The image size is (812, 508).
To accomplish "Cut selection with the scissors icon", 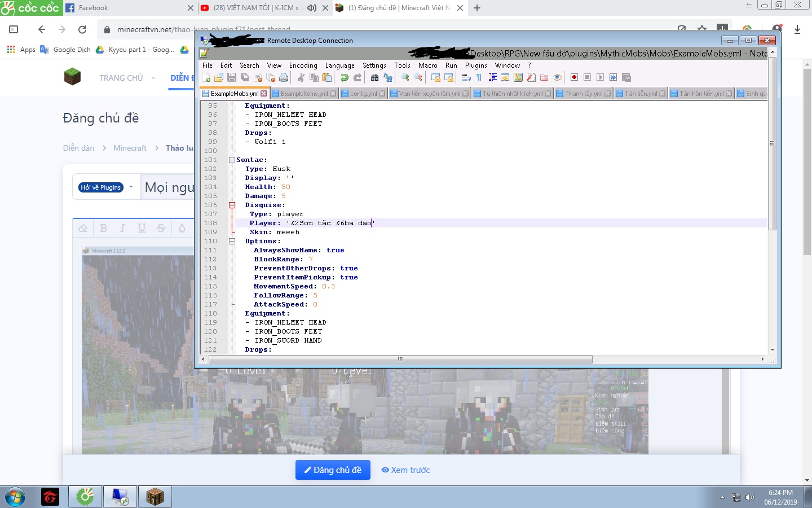I will 301,77.
